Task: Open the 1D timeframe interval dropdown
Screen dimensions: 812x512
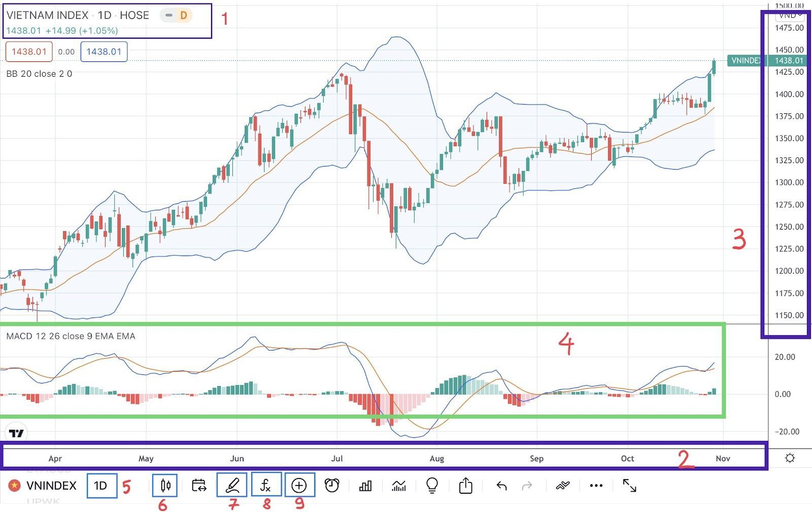Action: (101, 486)
